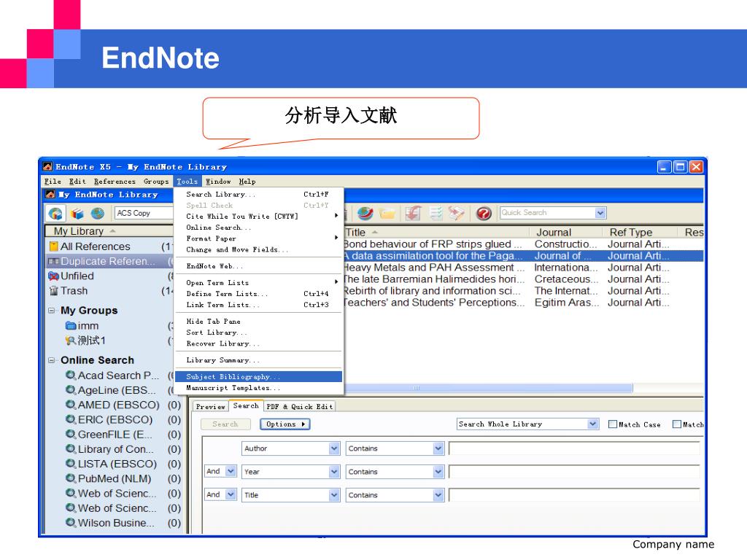
Task: Switch to Online Search mode globe icon
Action: pos(98,214)
